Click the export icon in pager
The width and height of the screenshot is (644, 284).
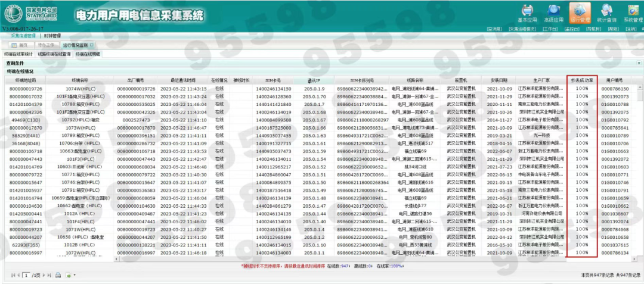coord(68,275)
